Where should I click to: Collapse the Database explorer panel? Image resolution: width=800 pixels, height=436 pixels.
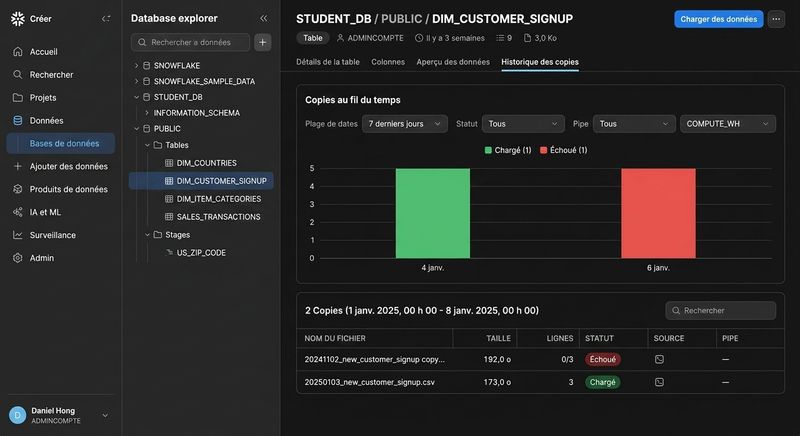pos(263,18)
